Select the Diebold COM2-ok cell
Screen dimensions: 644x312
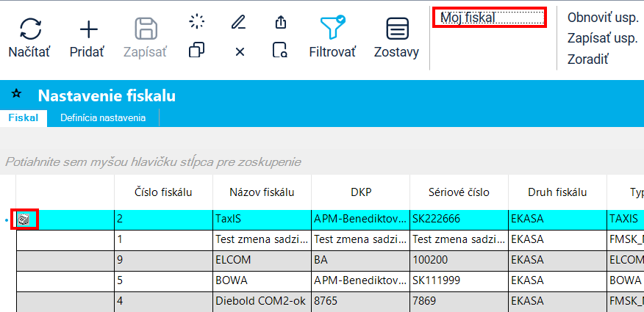click(262, 302)
